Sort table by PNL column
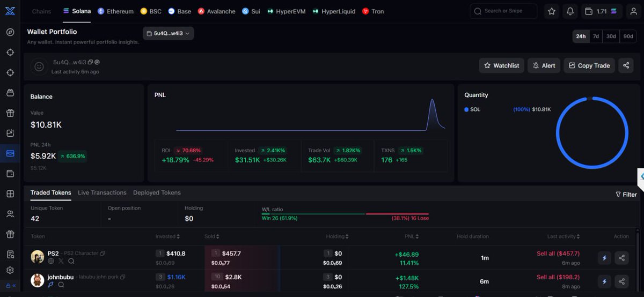Image resolution: width=644 pixels, height=297 pixels. pyautogui.click(x=411, y=236)
